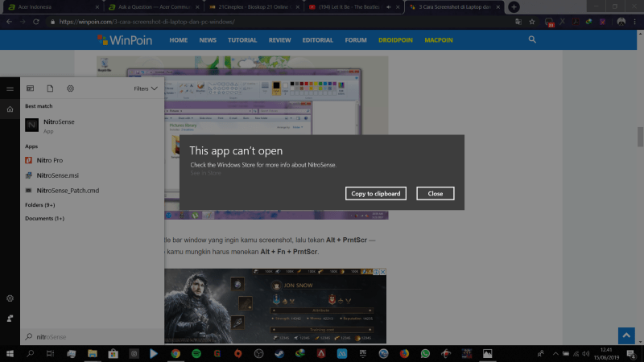Go back to previous page
Image resolution: width=644 pixels, height=362 pixels.
click(x=9, y=22)
